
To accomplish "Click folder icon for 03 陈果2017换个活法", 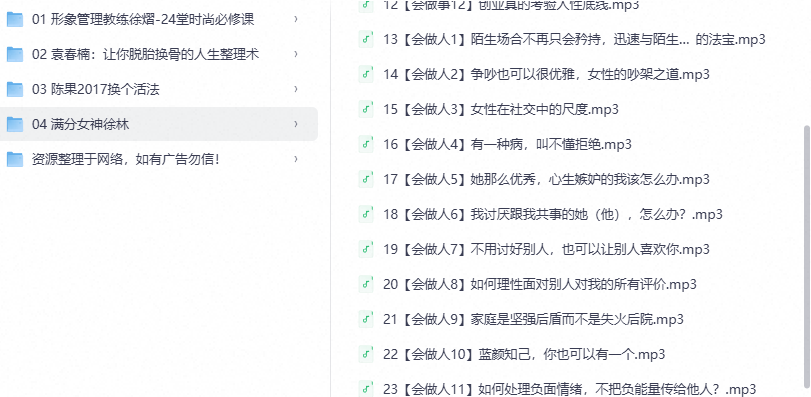I will [x=14, y=89].
